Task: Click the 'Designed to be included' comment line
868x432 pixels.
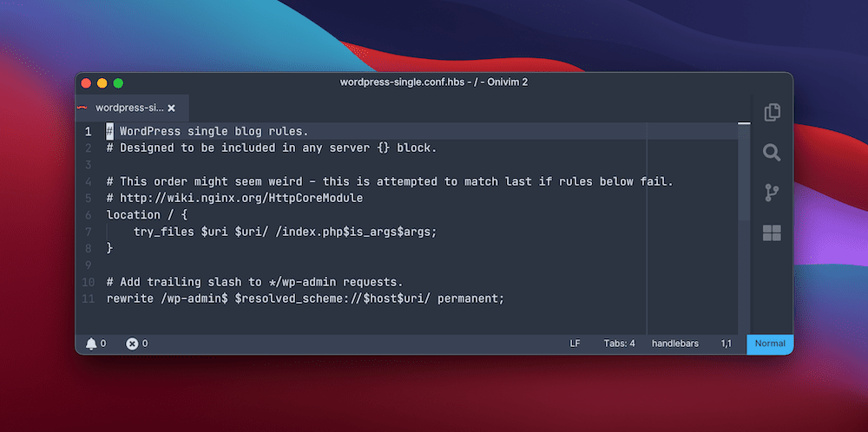Action: click(272, 148)
